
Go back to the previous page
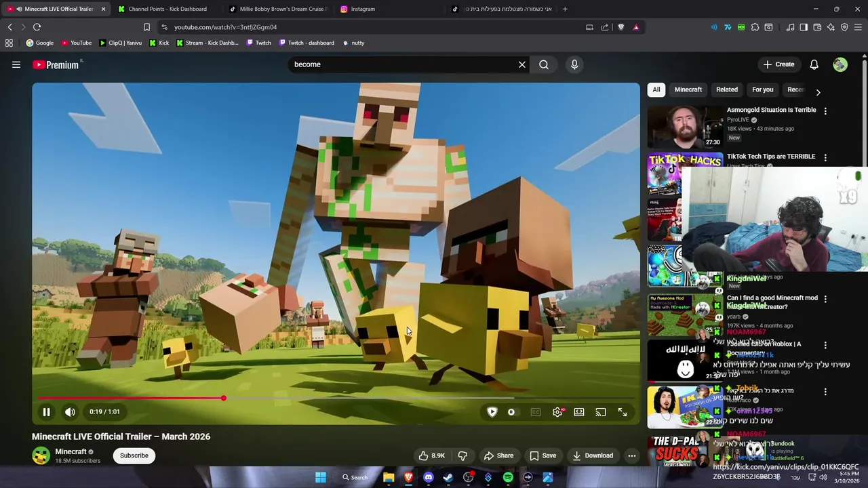click(9, 27)
